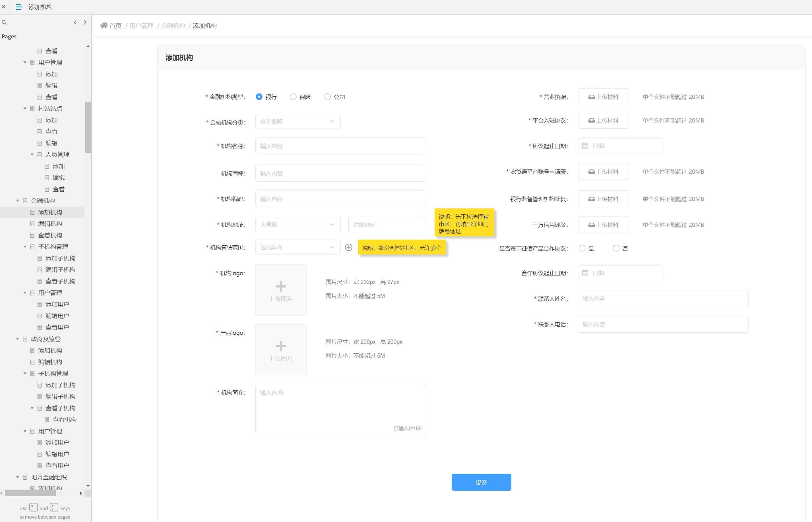Click the plus icon beside 区域选择 dropdown
The height and width of the screenshot is (522, 812).
pyautogui.click(x=348, y=247)
